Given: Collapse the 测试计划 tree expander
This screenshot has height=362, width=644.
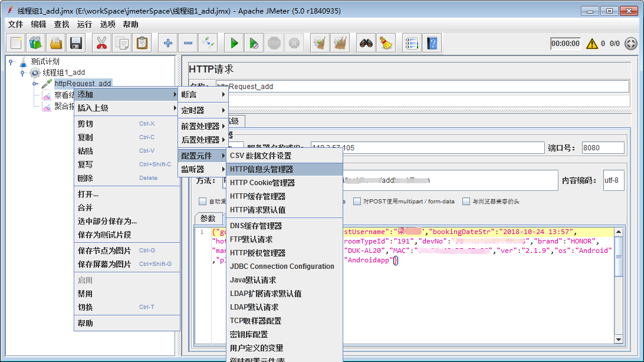Looking at the screenshot, I should (12, 62).
